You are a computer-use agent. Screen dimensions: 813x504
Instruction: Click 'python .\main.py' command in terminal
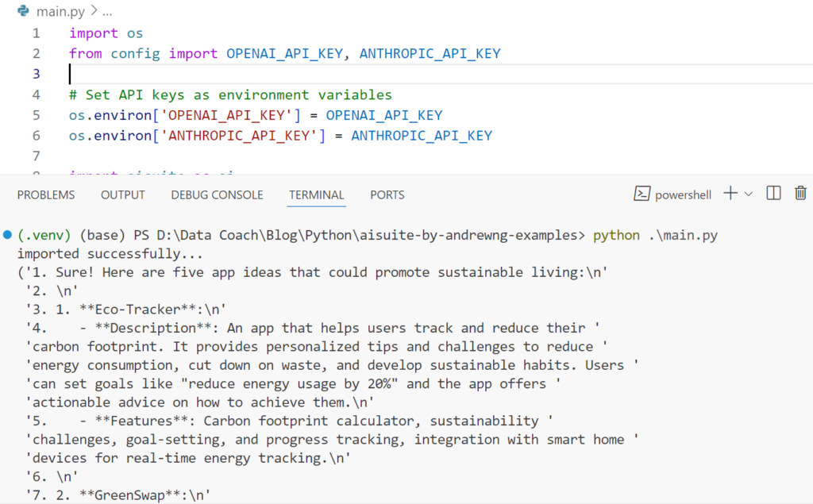[x=655, y=236]
